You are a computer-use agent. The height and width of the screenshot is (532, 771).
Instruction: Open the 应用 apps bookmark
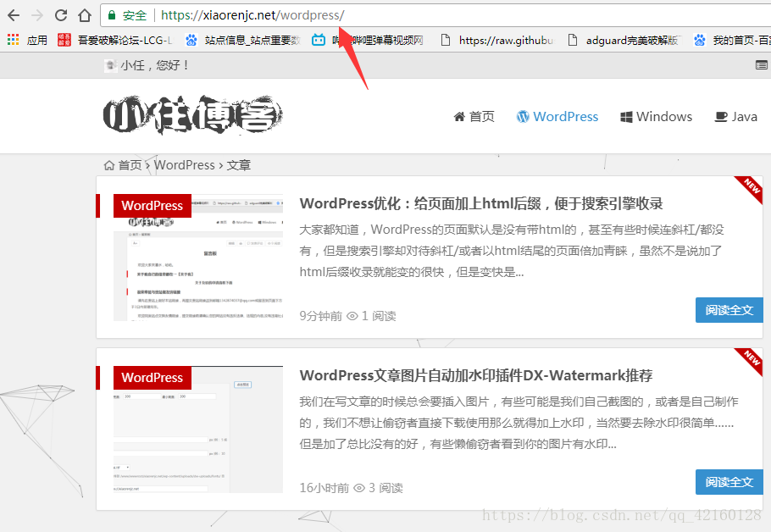[27, 41]
